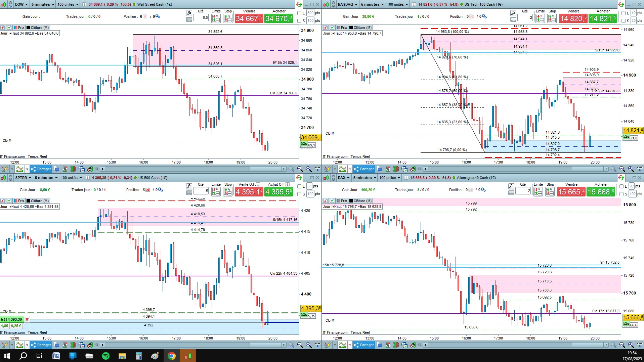Open the Calculator from the taskbar

(138, 356)
